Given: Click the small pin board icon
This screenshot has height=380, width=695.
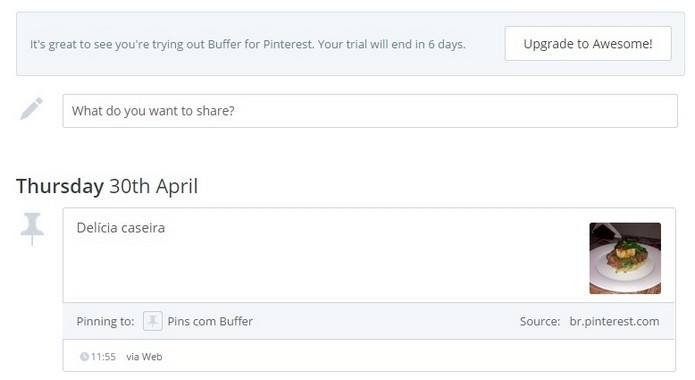Looking at the screenshot, I should pyautogui.click(x=152, y=321).
